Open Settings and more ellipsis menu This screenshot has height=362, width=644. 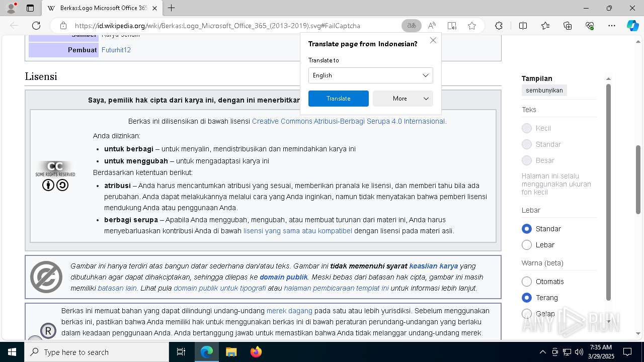[612, 26]
